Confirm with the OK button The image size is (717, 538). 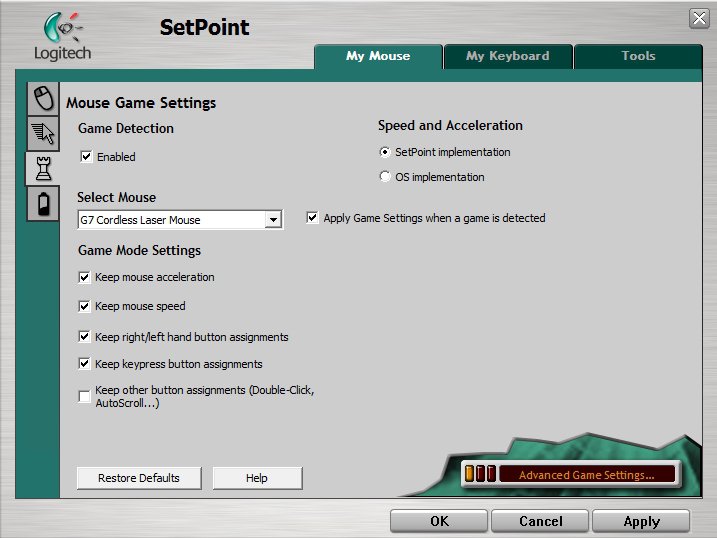[439, 522]
